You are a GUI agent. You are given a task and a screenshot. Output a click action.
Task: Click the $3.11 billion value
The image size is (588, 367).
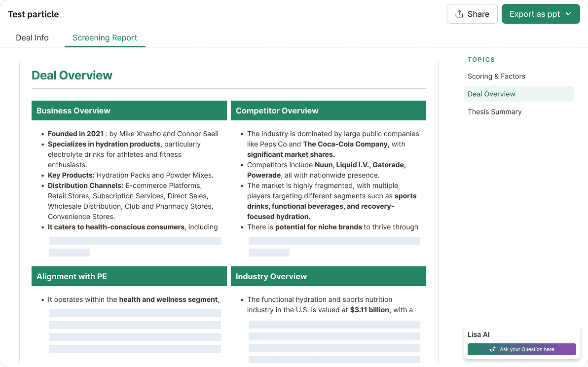[370, 310]
